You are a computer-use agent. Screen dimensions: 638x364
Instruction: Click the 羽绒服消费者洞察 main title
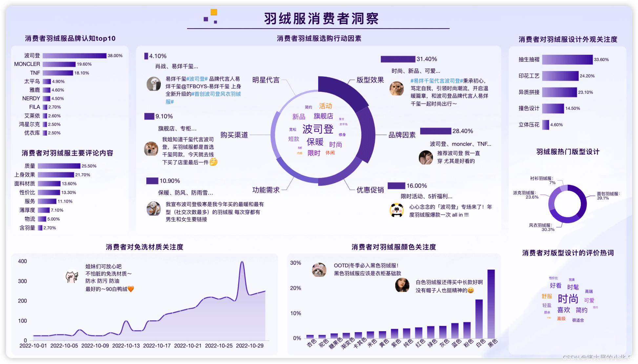click(x=321, y=19)
